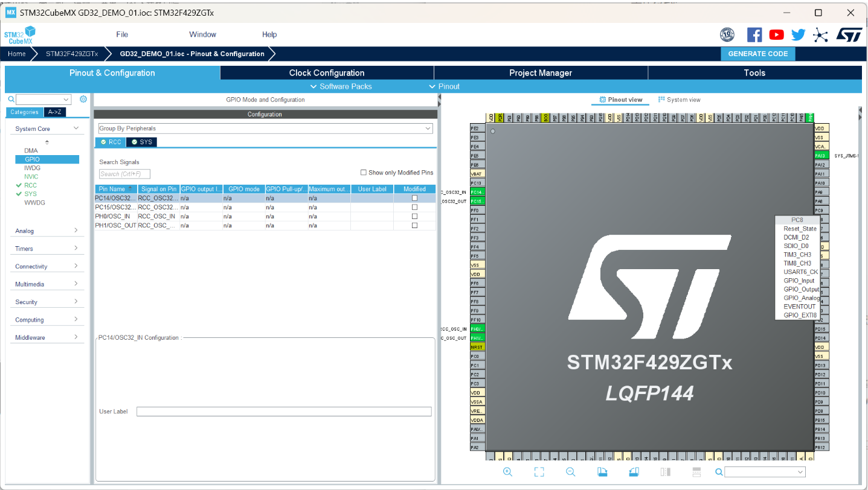The height and width of the screenshot is (490, 868).
Task: Select NVIC in System Core list
Action: (x=31, y=177)
